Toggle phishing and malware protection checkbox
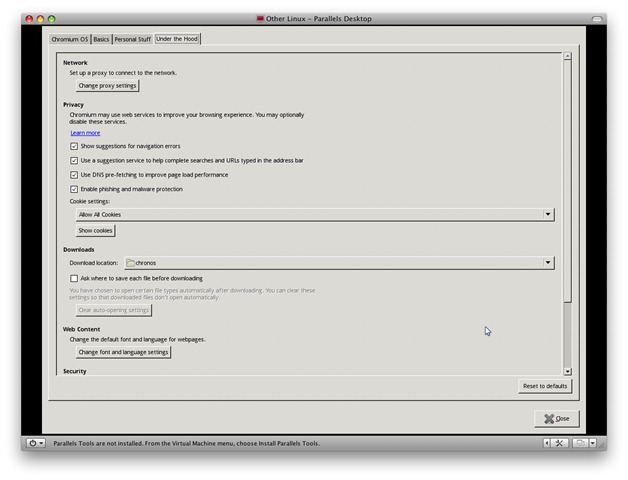Viewport: 628px width, 480px height. point(74,189)
